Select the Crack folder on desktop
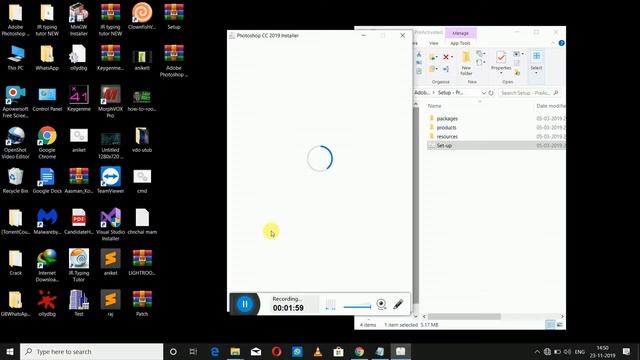640x360 pixels. pos(16,262)
